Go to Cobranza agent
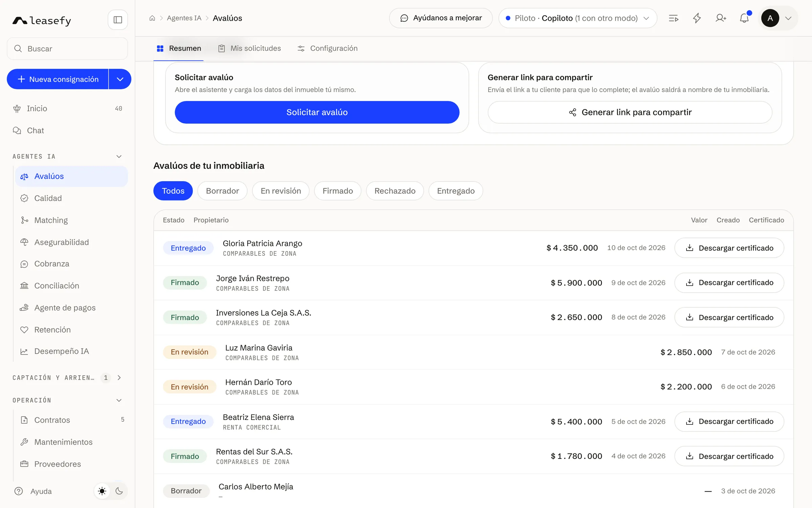 [x=71, y=264]
